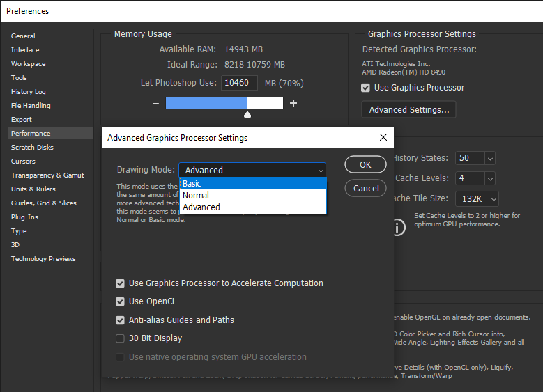Click the plus icon beside memory slider
This screenshot has height=392, width=543.
tap(293, 103)
